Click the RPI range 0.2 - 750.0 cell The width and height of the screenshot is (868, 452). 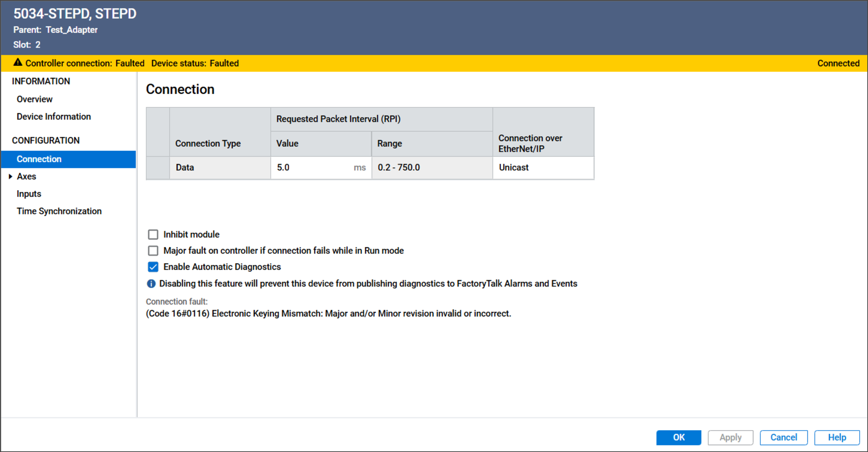pyautogui.click(x=432, y=168)
